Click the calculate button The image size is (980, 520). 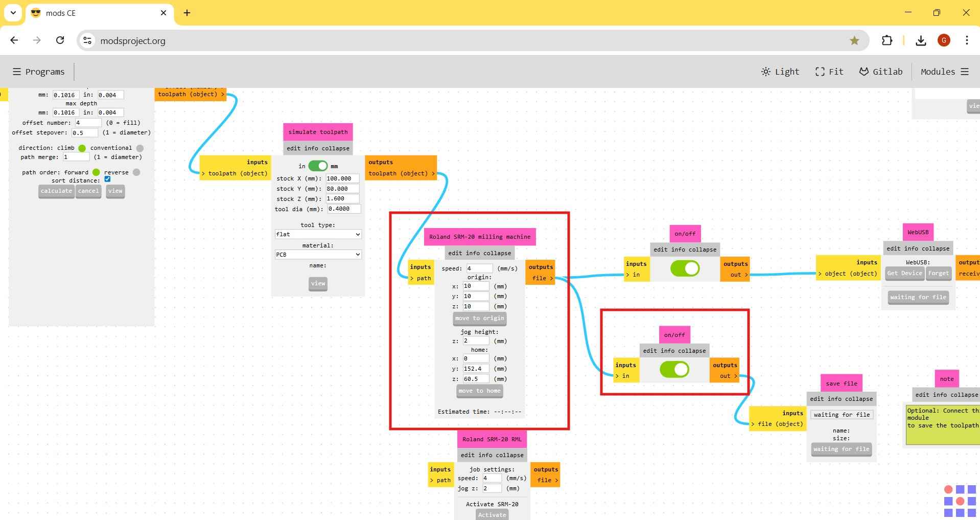tap(56, 191)
